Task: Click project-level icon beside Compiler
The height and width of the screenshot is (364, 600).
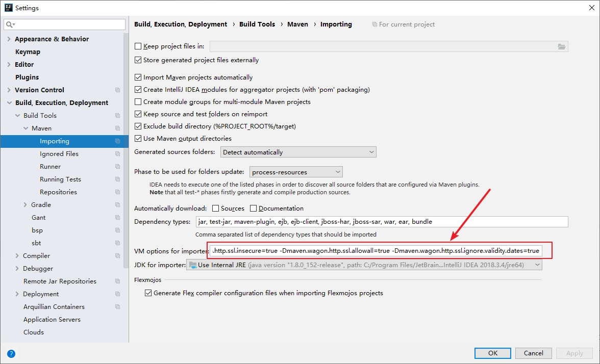Action: point(117,256)
